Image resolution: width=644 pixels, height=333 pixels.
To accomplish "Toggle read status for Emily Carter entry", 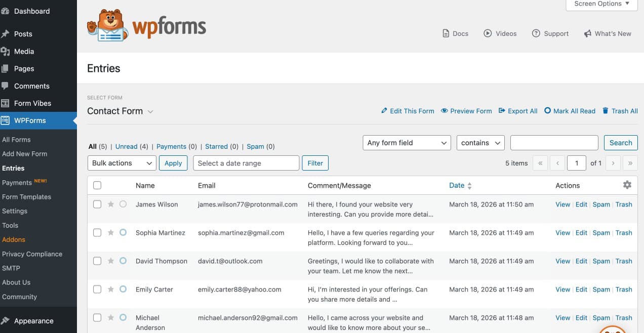I will 123,289.
